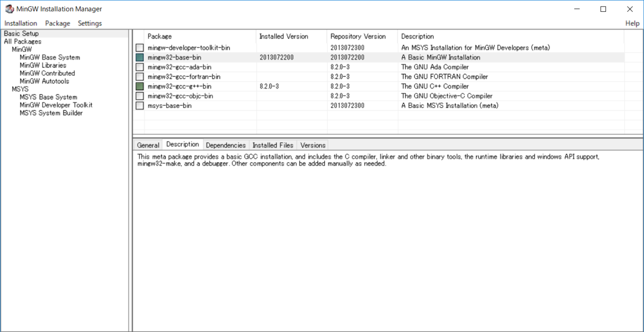Image resolution: width=644 pixels, height=332 pixels.
Task: Close the MinGW Installation Manager window
Action: 630,9
